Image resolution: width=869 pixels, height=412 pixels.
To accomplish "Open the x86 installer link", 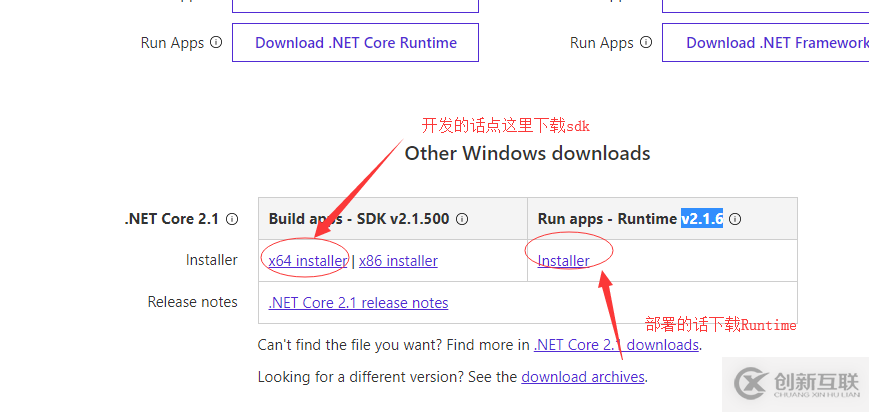I will [398, 261].
